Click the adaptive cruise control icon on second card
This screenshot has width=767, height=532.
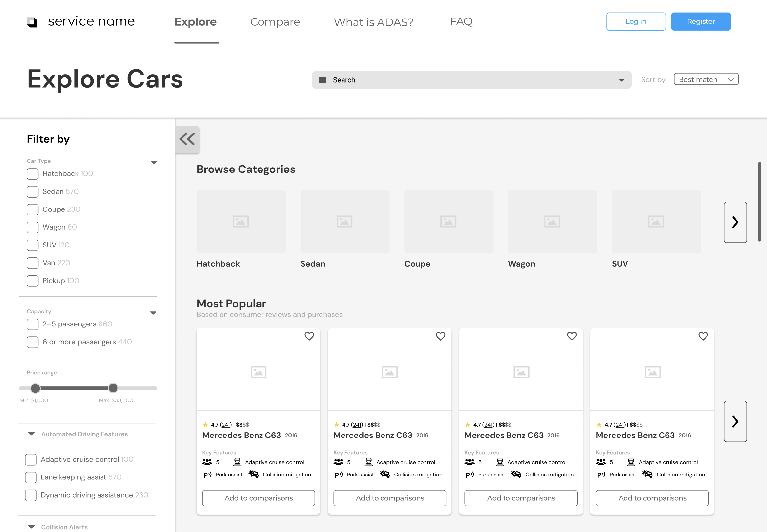pos(369,462)
